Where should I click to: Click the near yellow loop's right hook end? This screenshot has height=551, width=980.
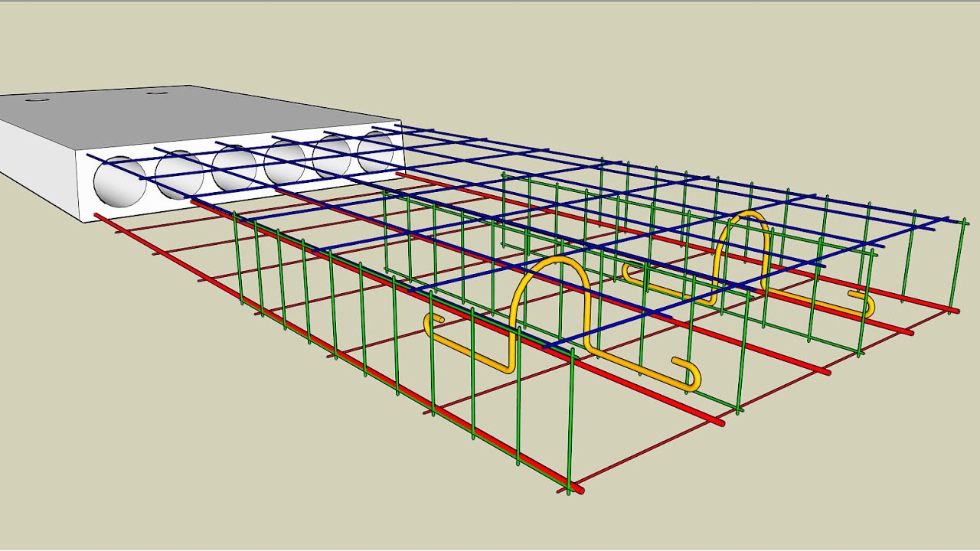(688, 374)
